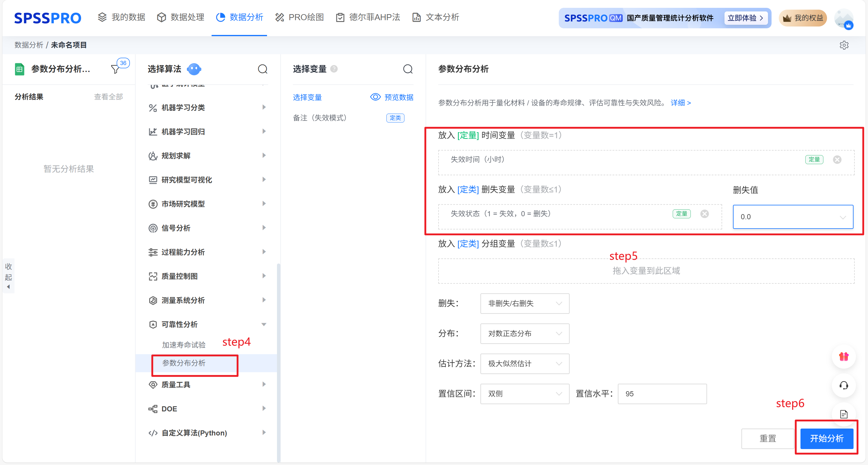Viewport: 868px width, 465px height.
Task: Open the document notes floating icon
Action: point(844,414)
